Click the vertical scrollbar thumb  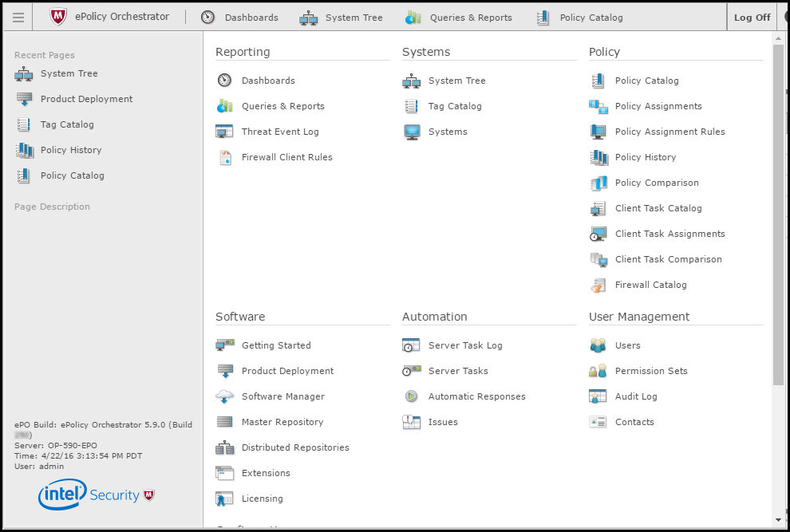(778, 215)
